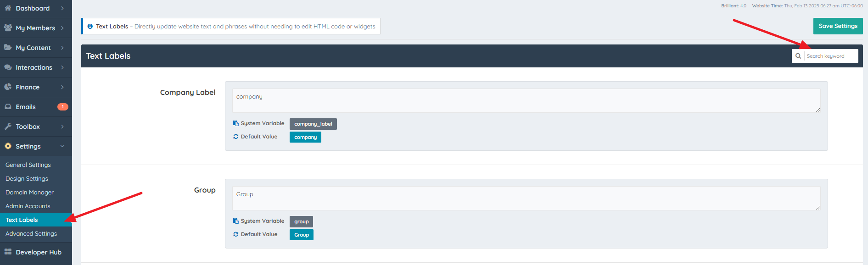This screenshot has height=265, width=868.
Task: Select Text Labels sidebar item
Action: [x=36, y=220]
